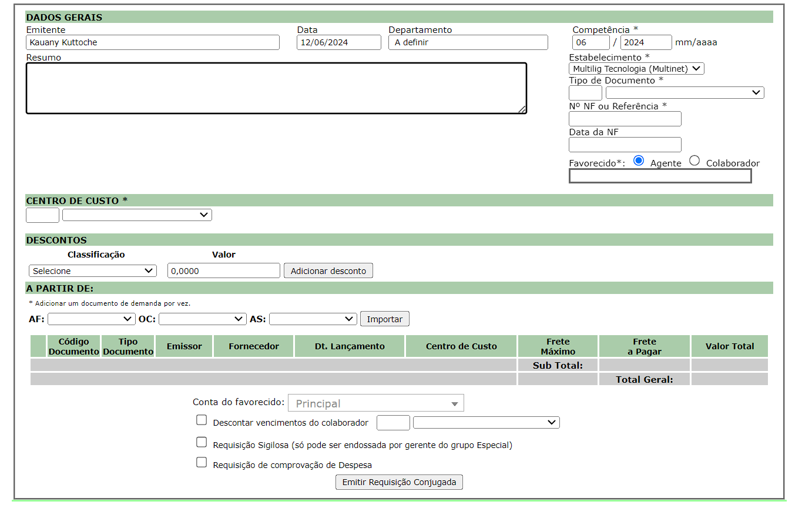Focus the Nº NF ou Referência field

click(x=625, y=119)
